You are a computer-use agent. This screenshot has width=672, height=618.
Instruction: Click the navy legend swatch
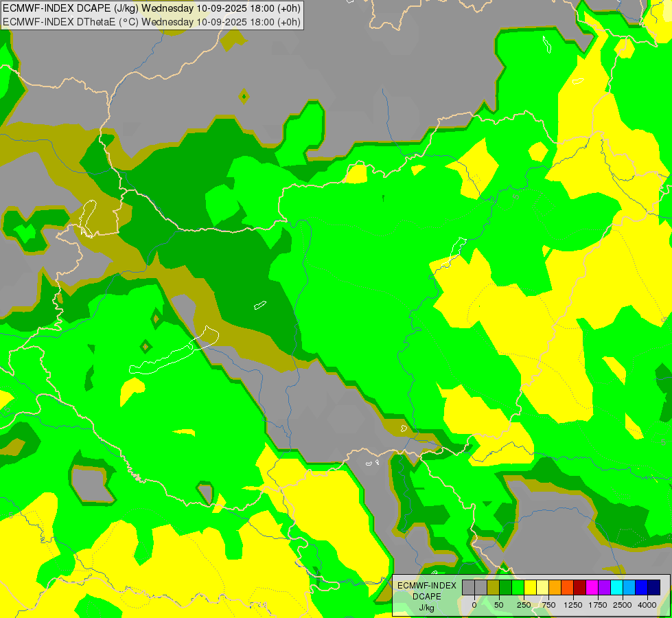[x=653, y=587]
